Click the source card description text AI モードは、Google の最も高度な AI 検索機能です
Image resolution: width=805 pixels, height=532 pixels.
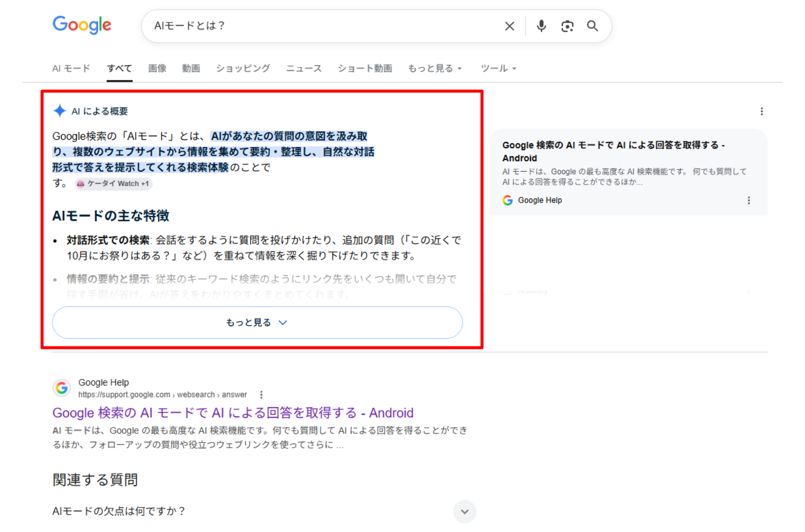625,176
